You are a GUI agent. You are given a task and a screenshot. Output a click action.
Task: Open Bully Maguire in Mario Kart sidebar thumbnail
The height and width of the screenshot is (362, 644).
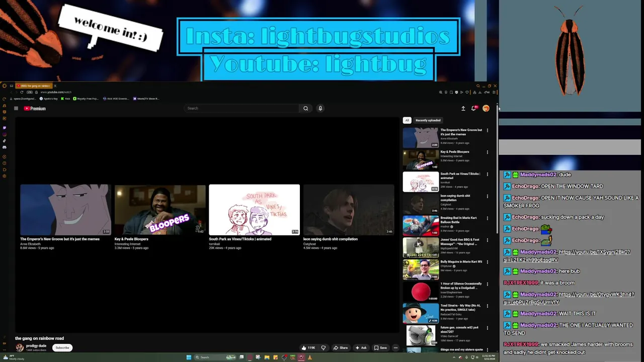pos(421,269)
